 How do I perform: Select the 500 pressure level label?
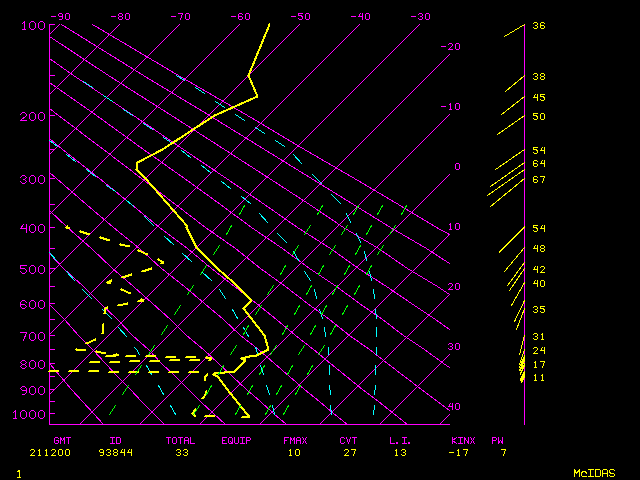coord(33,270)
